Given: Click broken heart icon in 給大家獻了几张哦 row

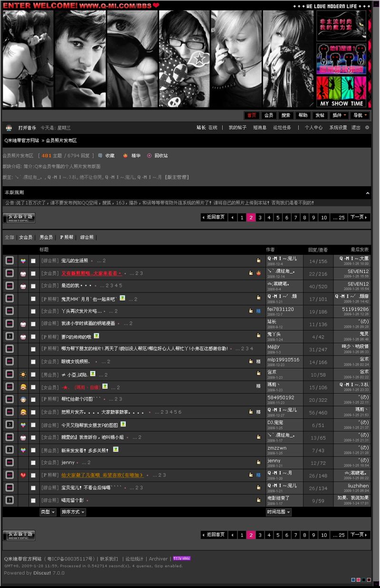Looking at the screenshot, I should (x=23, y=475).
